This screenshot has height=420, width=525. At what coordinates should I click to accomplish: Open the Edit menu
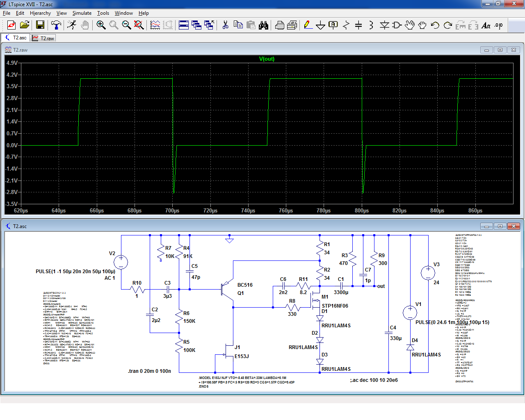click(x=20, y=13)
